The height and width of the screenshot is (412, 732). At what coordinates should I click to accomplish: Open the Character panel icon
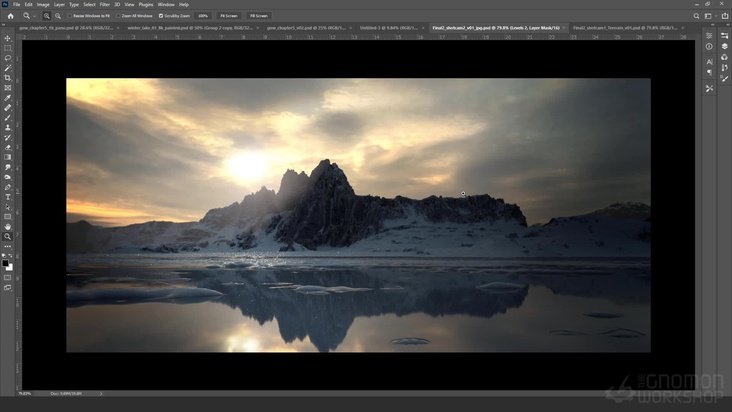(709, 62)
